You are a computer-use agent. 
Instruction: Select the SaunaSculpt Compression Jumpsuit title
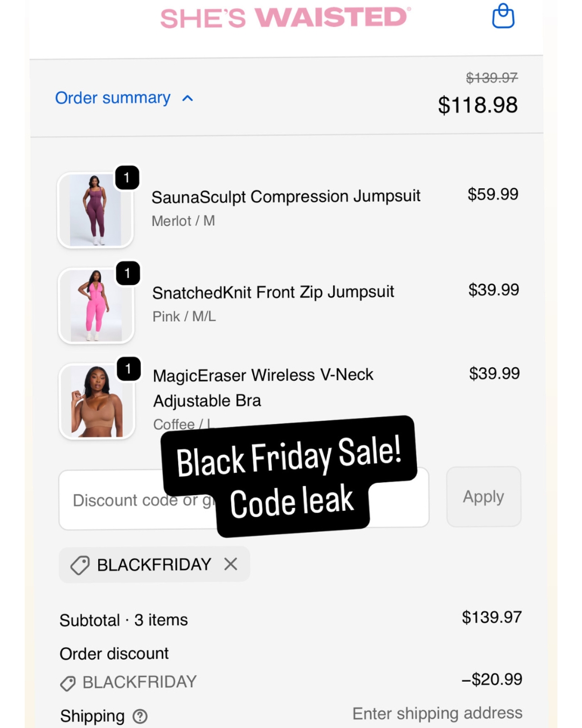point(286,196)
